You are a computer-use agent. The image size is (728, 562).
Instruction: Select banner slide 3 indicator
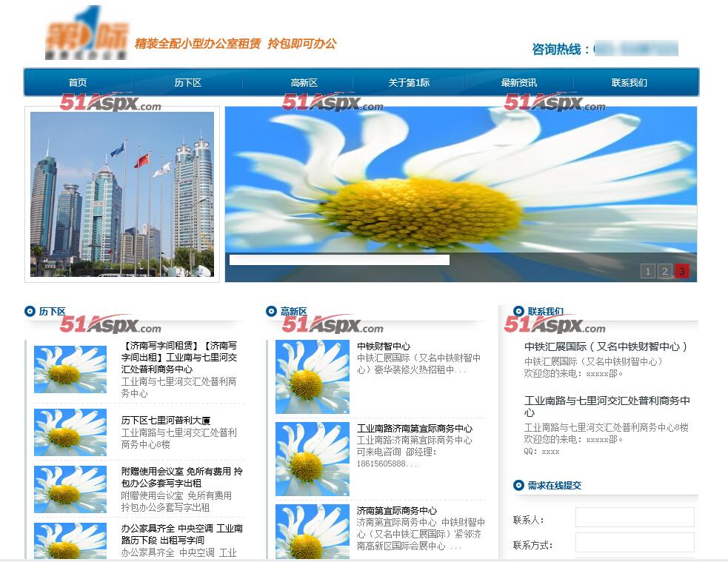pyautogui.click(x=682, y=271)
